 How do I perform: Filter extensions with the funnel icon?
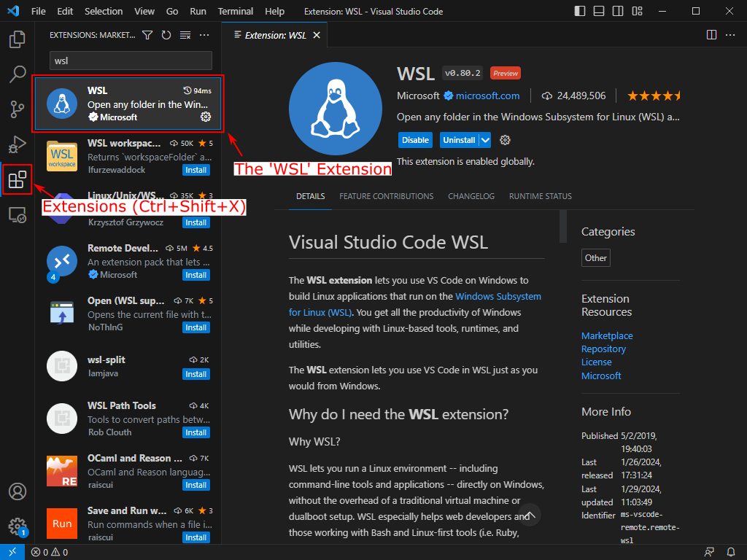147,35
